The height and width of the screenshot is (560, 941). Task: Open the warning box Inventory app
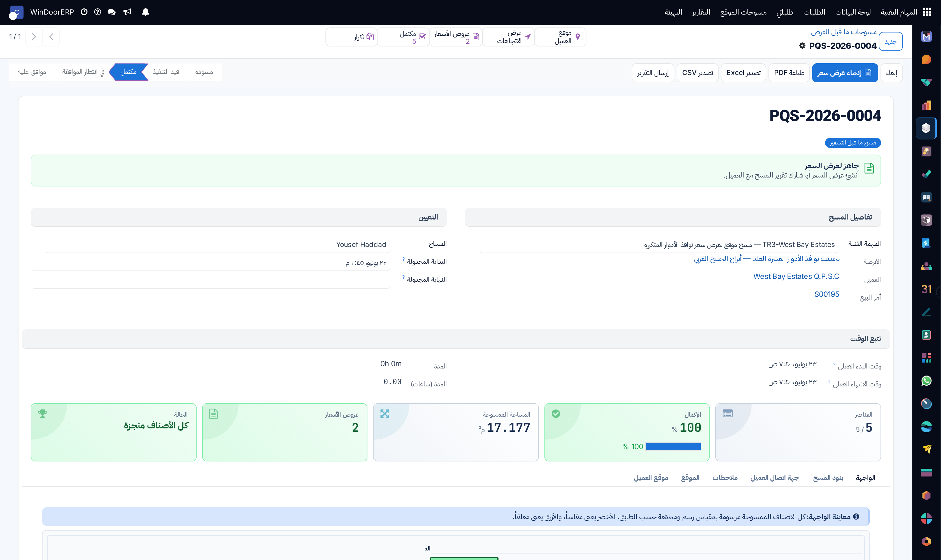click(926, 220)
